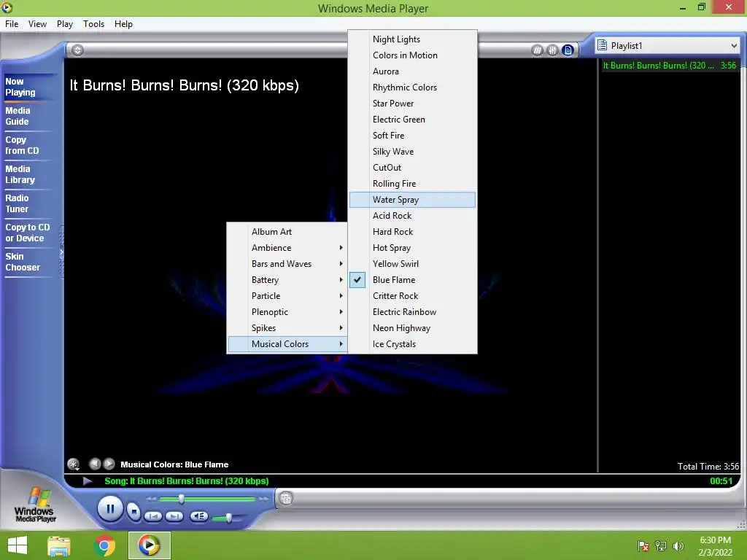Open the View menu
The height and width of the screenshot is (560, 747).
tap(37, 24)
